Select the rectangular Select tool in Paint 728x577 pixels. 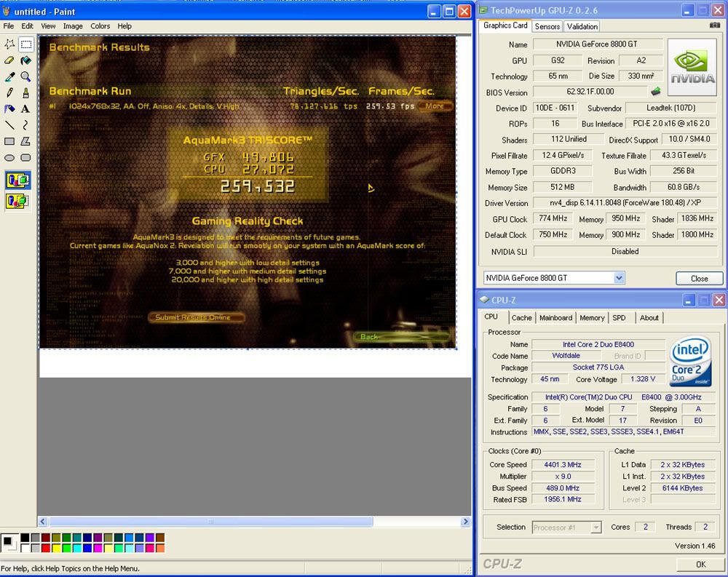click(x=26, y=44)
